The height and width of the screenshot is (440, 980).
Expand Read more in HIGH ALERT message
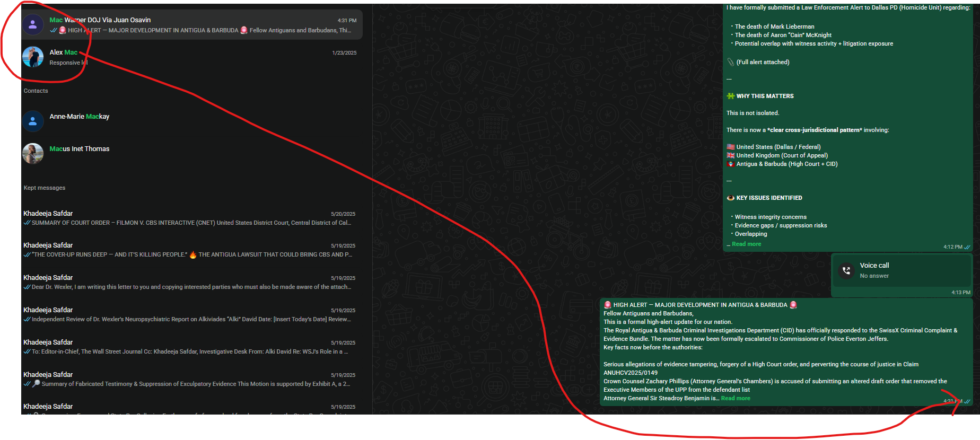[736, 398]
